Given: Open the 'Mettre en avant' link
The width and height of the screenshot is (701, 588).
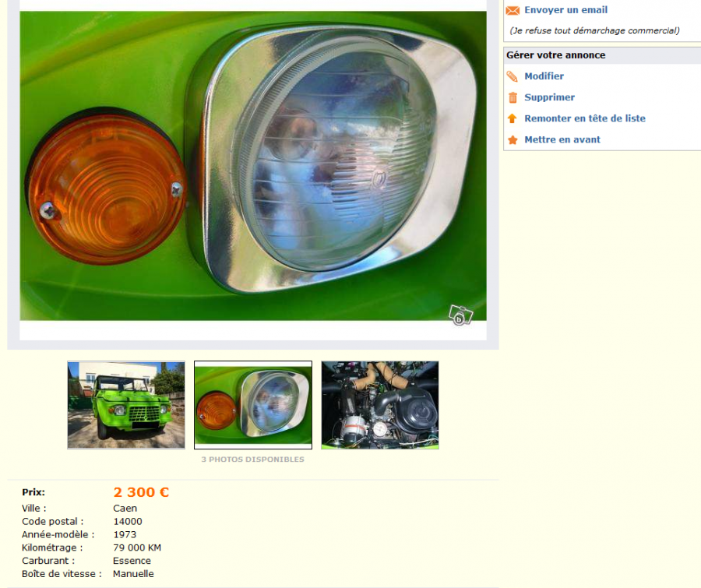Looking at the screenshot, I should 562,139.
